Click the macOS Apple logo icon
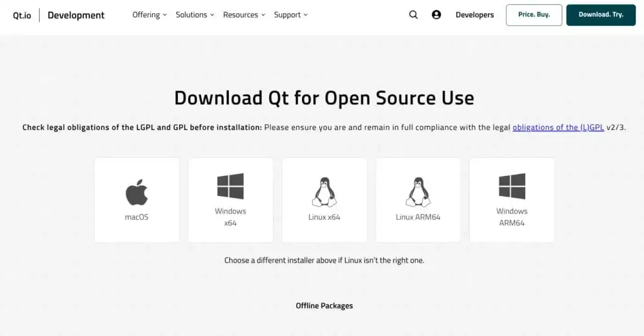 click(136, 192)
